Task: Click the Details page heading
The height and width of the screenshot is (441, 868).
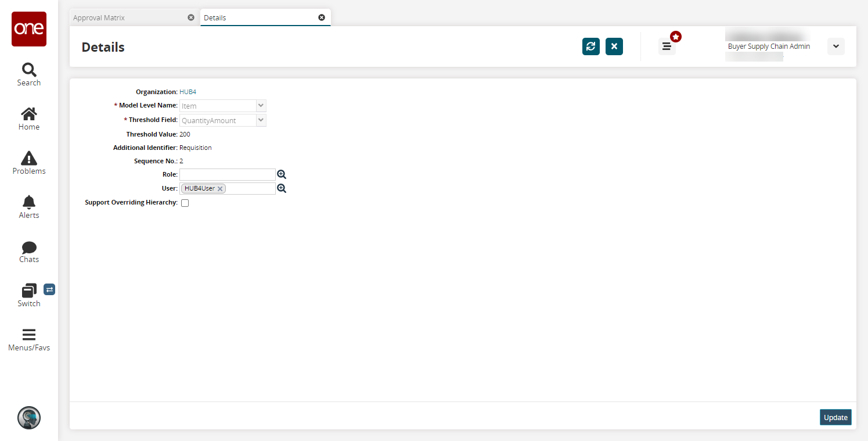Action: coord(103,47)
